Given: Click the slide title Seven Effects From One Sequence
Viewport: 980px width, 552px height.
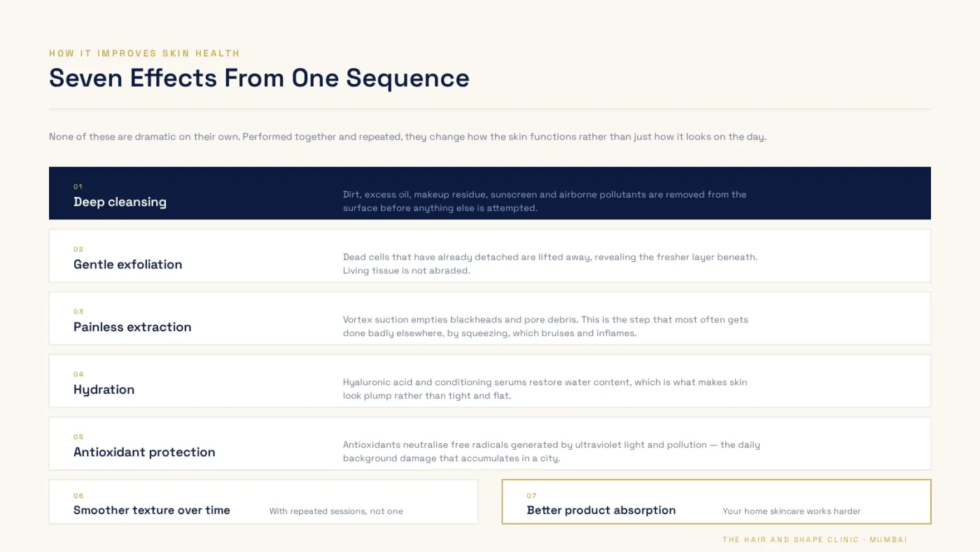Looking at the screenshot, I should (x=259, y=78).
